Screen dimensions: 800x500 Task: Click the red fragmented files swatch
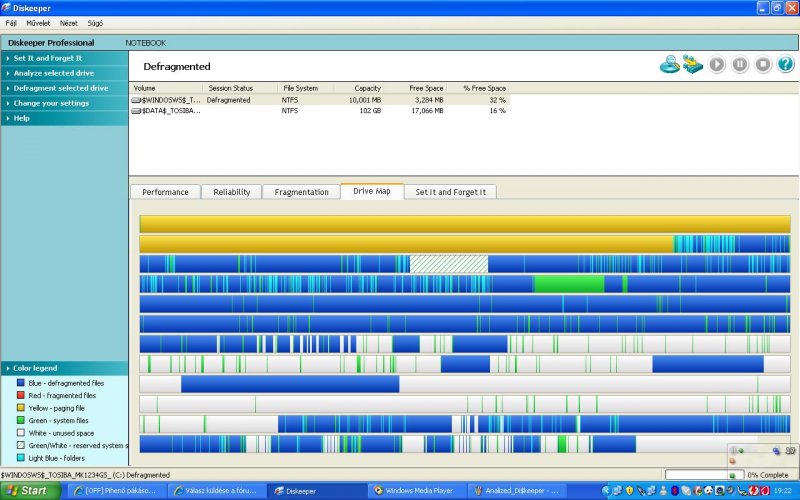pyautogui.click(x=20, y=395)
